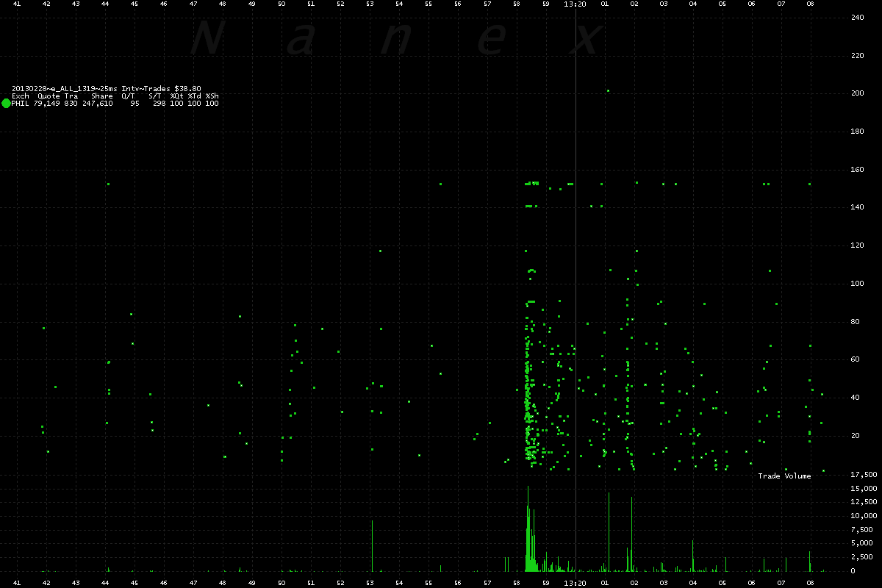Click the tallest volume bar at second 58
The height and width of the screenshot is (588, 882).
pyautogui.click(x=528, y=528)
